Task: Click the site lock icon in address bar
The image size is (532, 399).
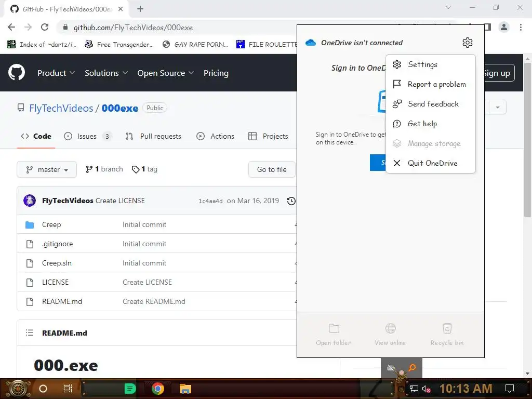Action: pyautogui.click(x=65, y=27)
